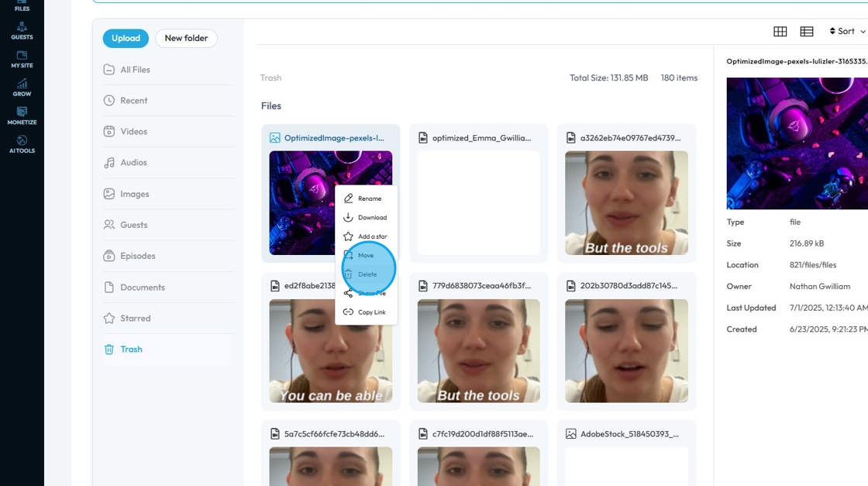Click the Upload button
868x486 pixels.
point(126,38)
